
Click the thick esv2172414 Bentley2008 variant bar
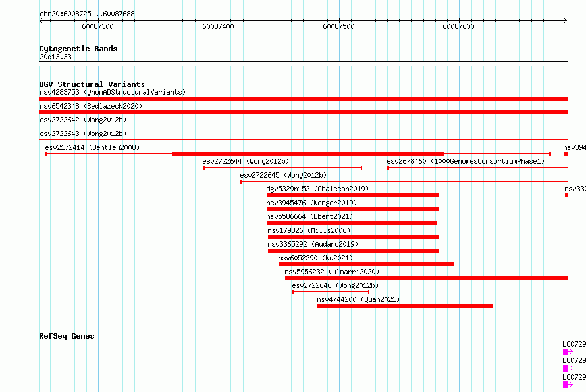(308, 154)
